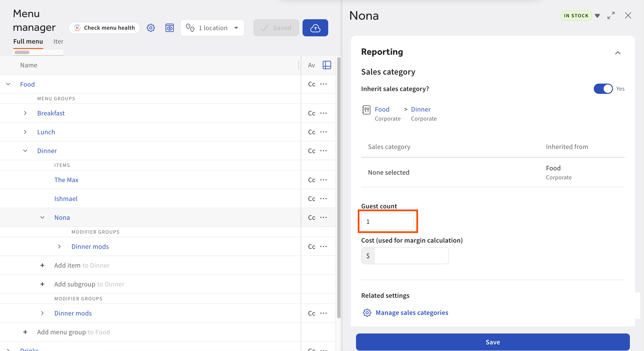Open the In Stock status dropdown arrow

(x=598, y=16)
